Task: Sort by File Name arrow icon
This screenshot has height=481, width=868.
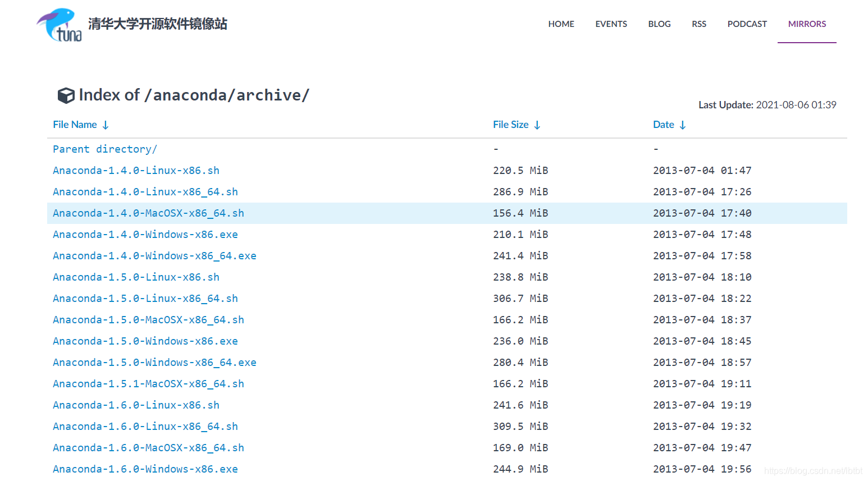Action: 106,125
